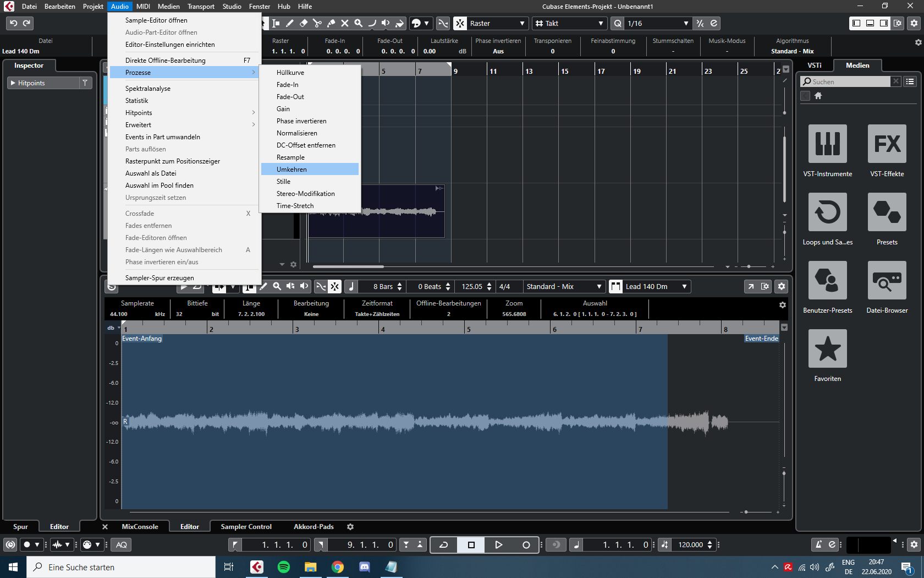Select the Play speaker tool in top toolbar

tap(386, 23)
